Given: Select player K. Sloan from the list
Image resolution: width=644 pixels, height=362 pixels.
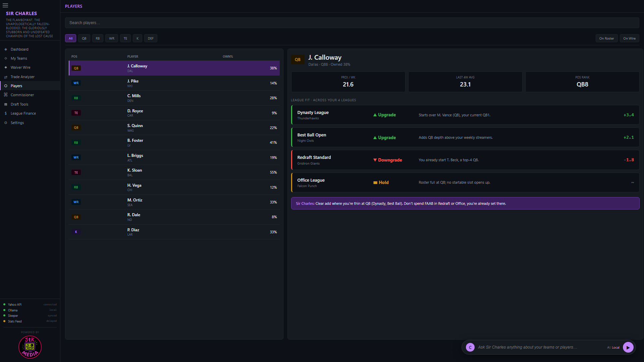Looking at the screenshot, I should pos(174,172).
